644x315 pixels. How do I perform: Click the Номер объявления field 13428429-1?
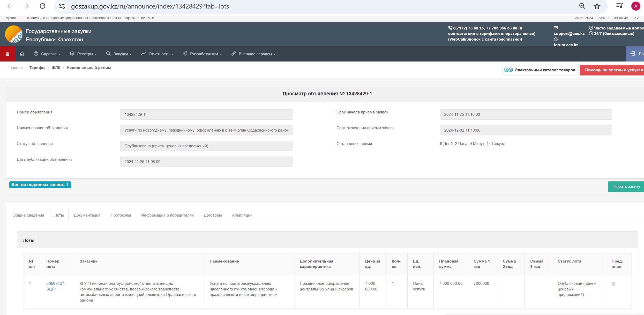coord(206,114)
